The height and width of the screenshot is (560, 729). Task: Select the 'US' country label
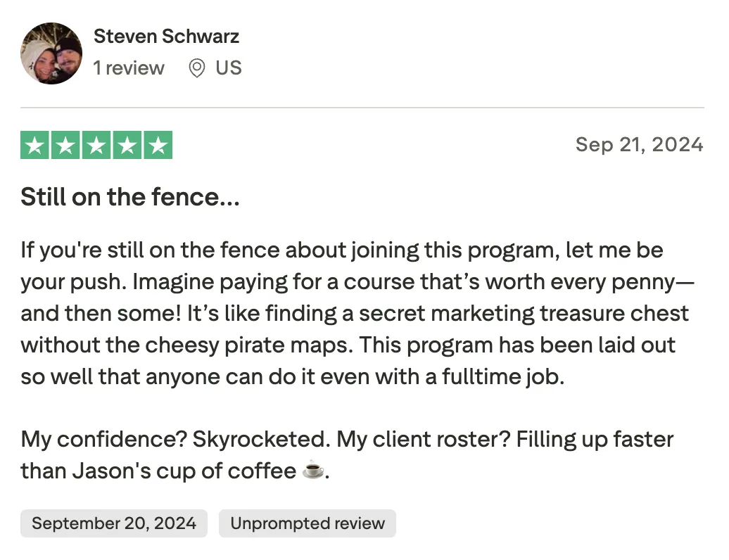pyautogui.click(x=228, y=68)
